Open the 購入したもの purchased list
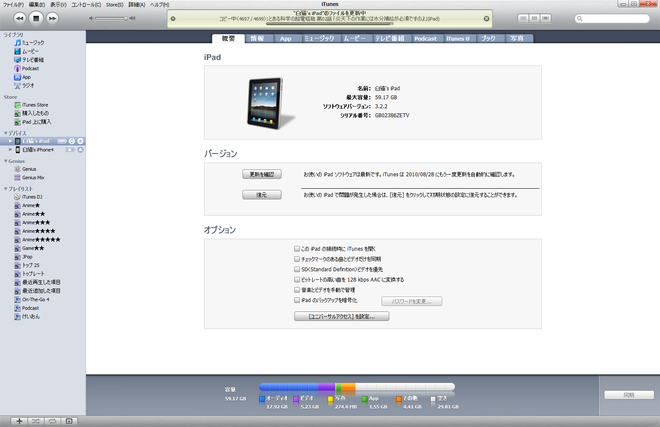 click(35, 113)
